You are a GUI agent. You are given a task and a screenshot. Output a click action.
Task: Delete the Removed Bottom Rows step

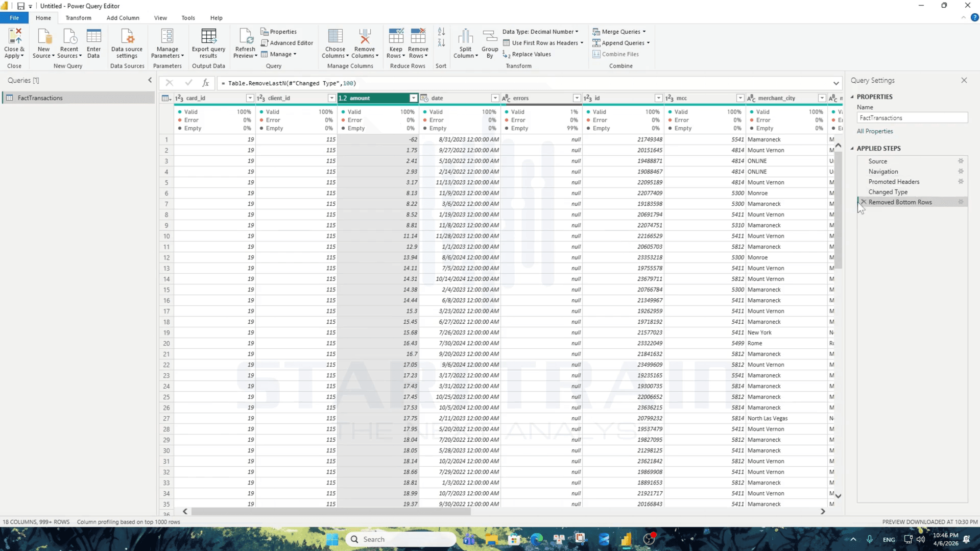point(863,202)
